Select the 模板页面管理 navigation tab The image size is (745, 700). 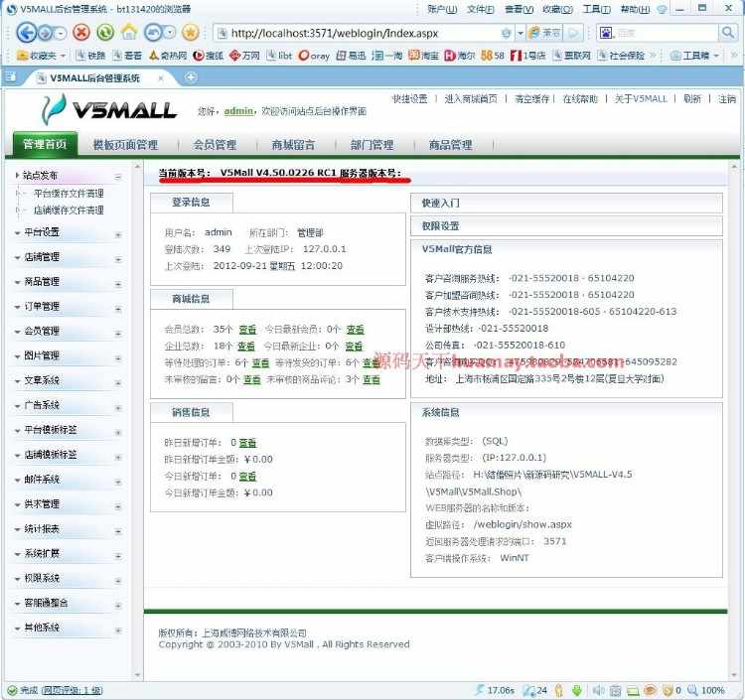125,145
